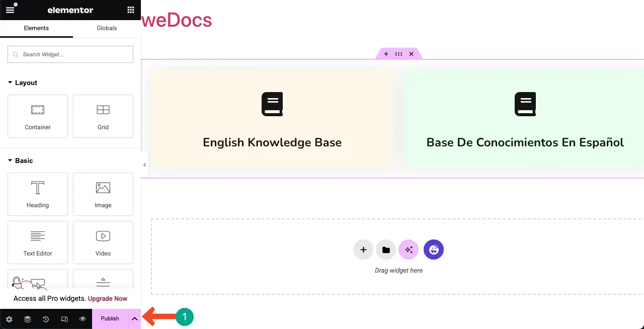
Task: Switch to the Globals tab
Action: (107, 28)
